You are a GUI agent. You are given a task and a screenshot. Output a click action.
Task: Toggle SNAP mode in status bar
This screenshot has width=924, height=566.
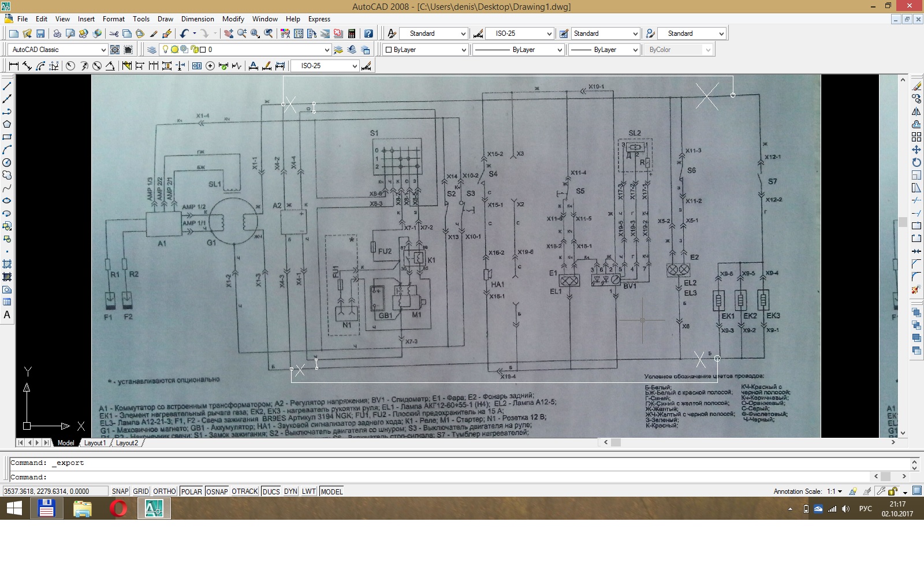coord(120,491)
